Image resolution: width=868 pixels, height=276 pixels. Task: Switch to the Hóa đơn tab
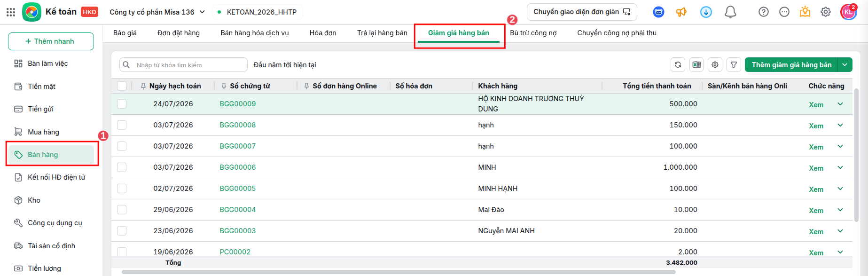point(323,33)
